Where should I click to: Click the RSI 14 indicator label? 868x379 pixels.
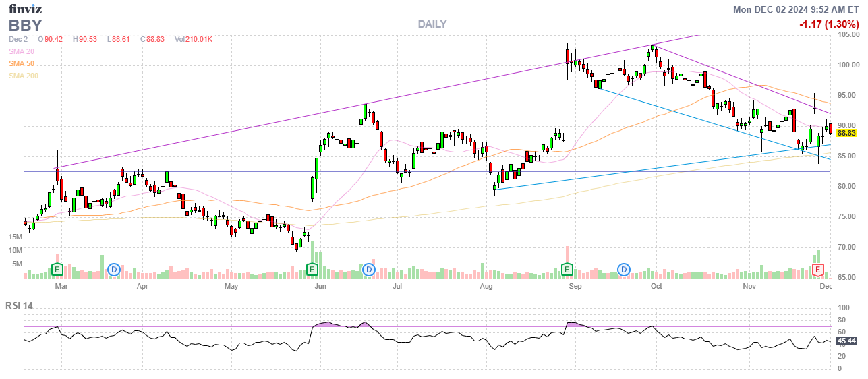pyautogui.click(x=20, y=305)
